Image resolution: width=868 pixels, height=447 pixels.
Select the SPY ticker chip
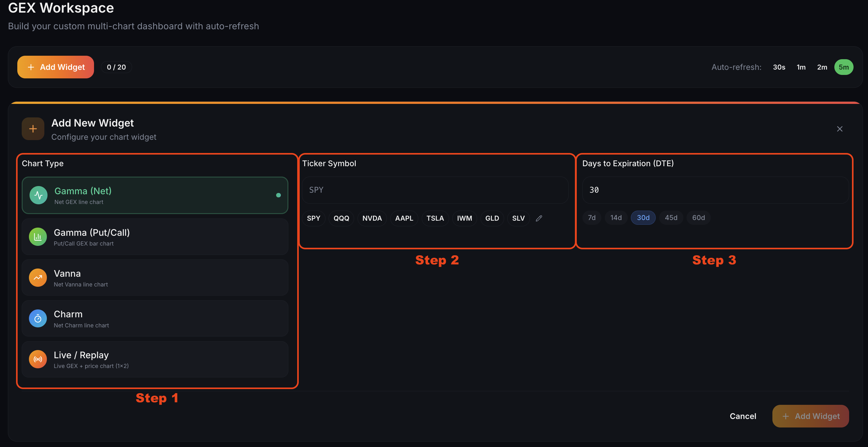pyautogui.click(x=313, y=218)
